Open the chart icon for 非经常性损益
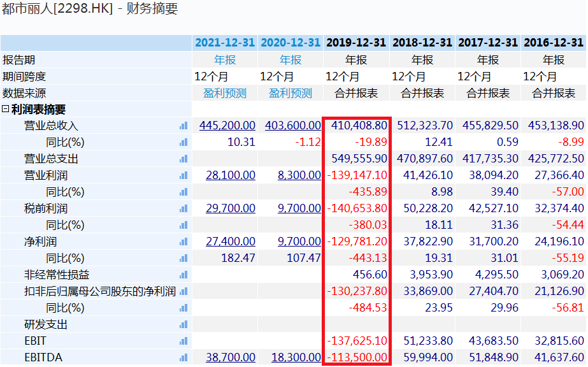 [x=185, y=274]
